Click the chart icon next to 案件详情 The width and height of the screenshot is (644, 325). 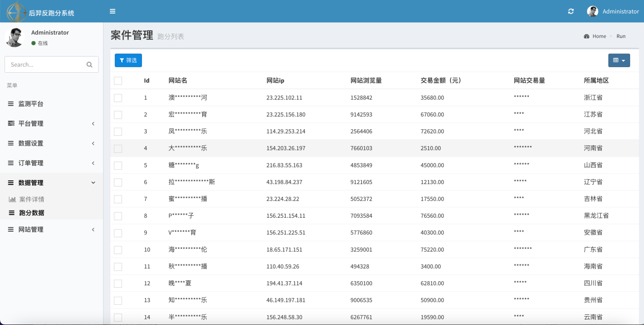pos(12,199)
